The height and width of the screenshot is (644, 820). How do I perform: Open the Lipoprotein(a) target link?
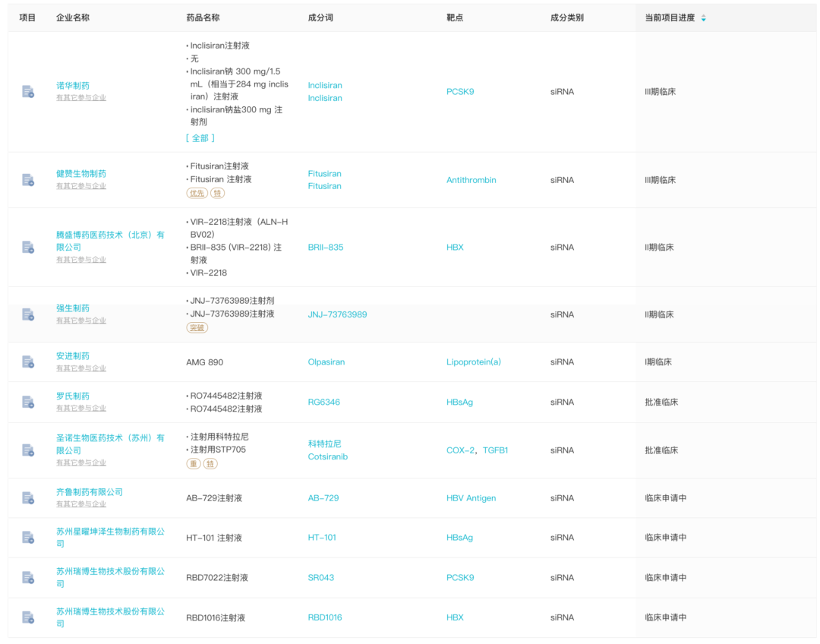click(x=473, y=362)
